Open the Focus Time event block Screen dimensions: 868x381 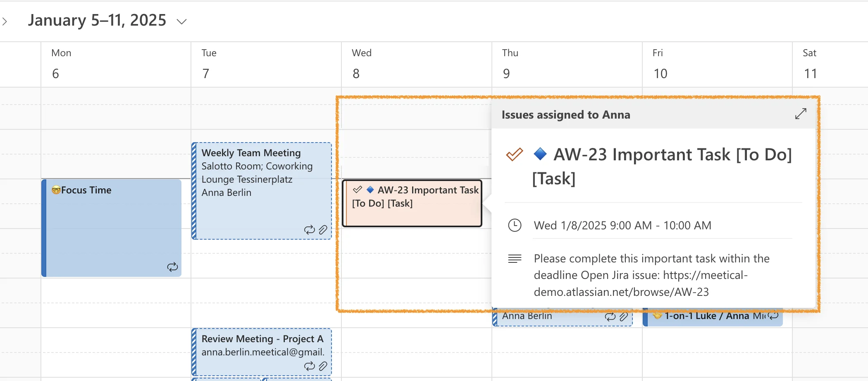(x=112, y=228)
